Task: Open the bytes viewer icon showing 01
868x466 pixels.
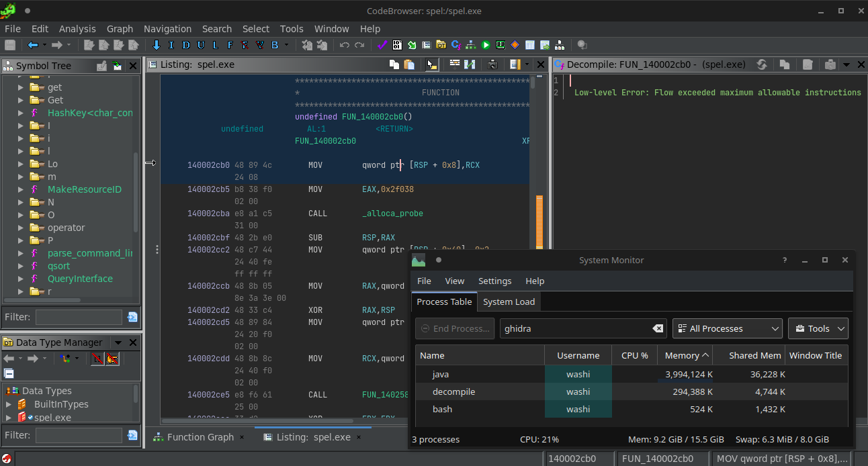Action: point(397,45)
